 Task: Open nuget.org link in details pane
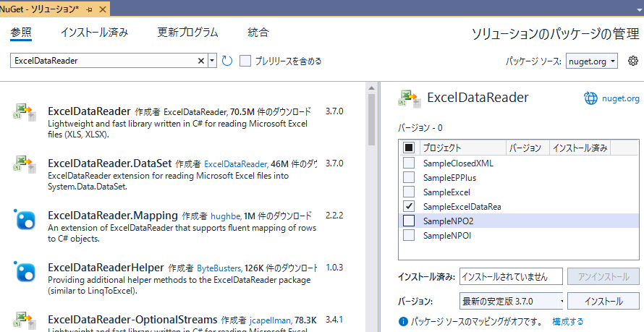[621, 98]
